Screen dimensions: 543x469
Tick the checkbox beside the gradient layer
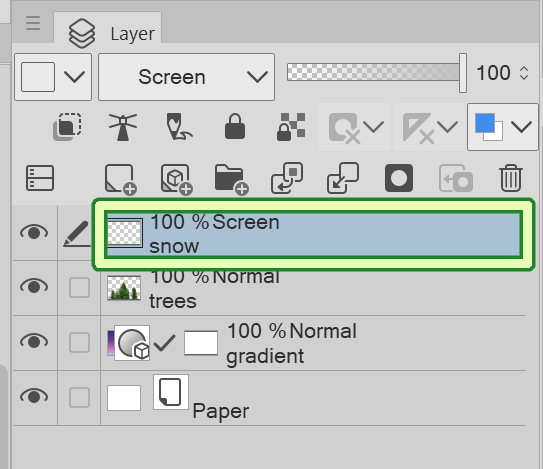pyautogui.click(x=79, y=342)
